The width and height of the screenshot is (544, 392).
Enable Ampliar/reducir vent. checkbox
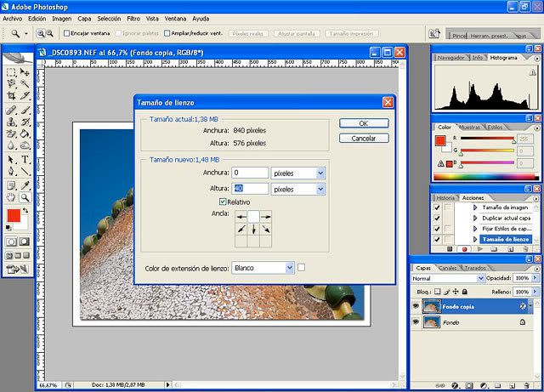pos(167,33)
